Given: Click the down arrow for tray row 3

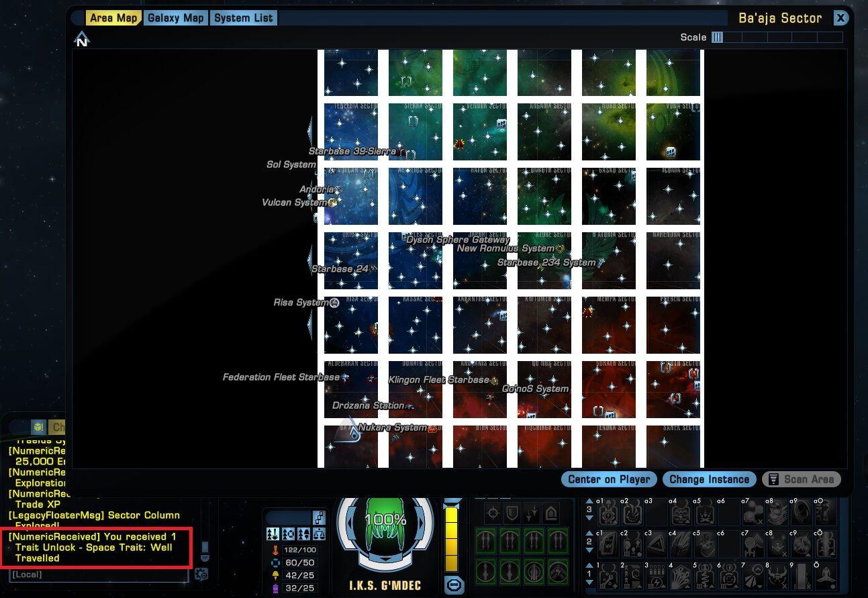Looking at the screenshot, I should click(589, 518).
